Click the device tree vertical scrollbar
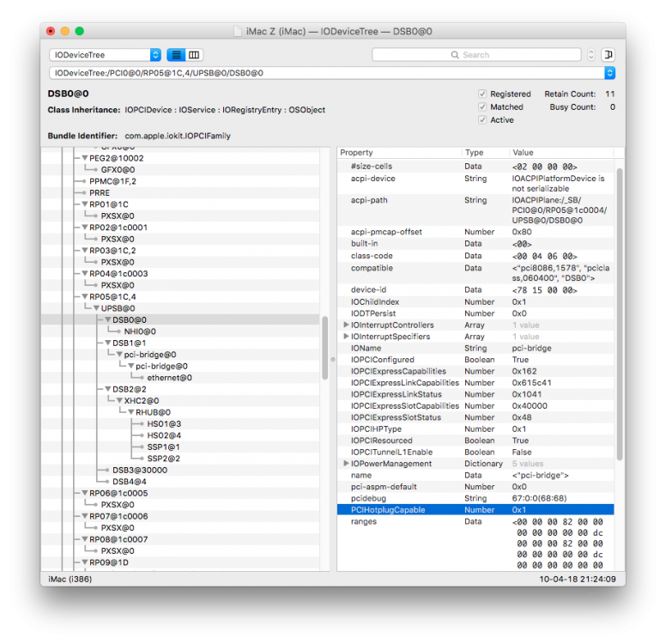This screenshot has height=644, width=666. tap(325, 348)
